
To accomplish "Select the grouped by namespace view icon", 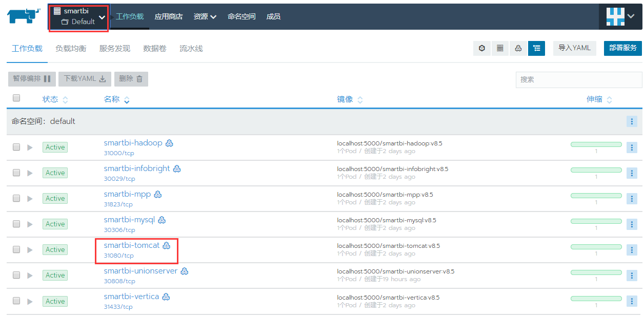I will coord(536,48).
